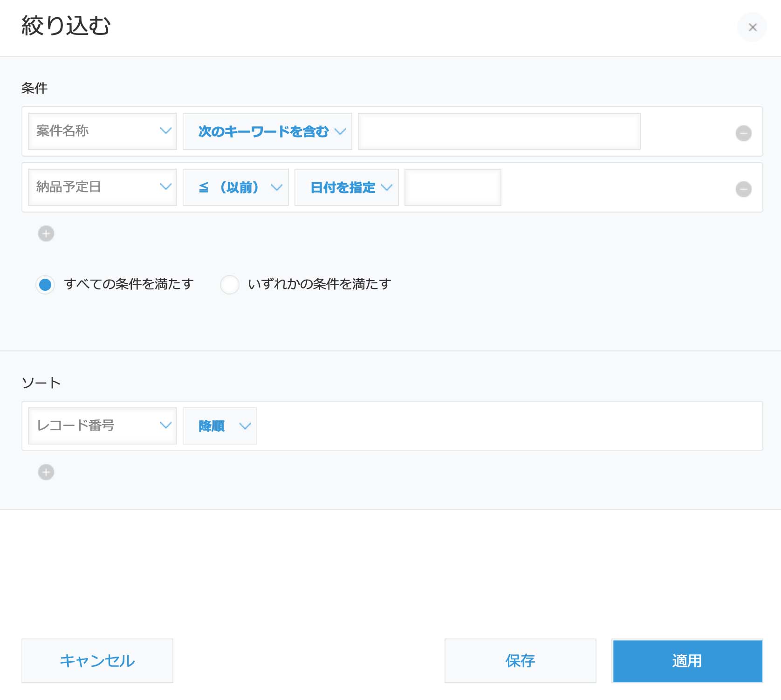Image resolution: width=781 pixels, height=700 pixels.
Task: Open the レコード番号 sort field dropdown
Action: coord(103,426)
